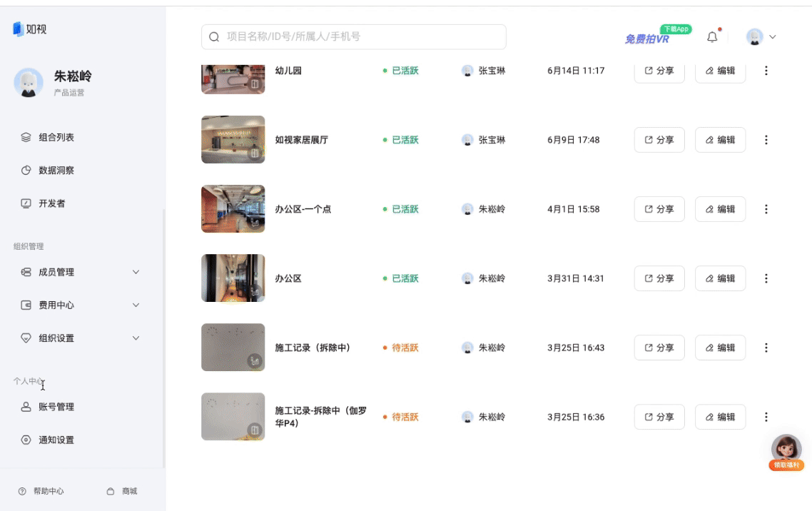This screenshot has width=812, height=511.
Task: Share the 如视家居展厅 project
Action: pos(659,140)
